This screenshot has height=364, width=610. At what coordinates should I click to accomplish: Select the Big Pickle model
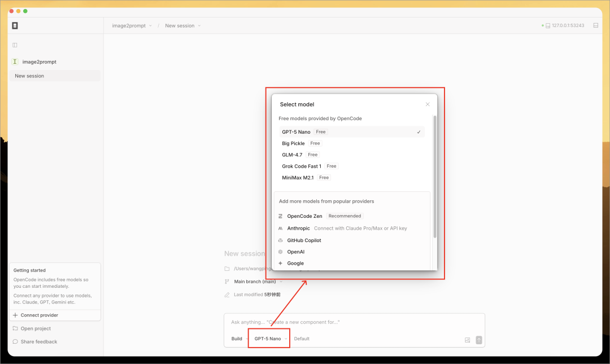click(351, 143)
